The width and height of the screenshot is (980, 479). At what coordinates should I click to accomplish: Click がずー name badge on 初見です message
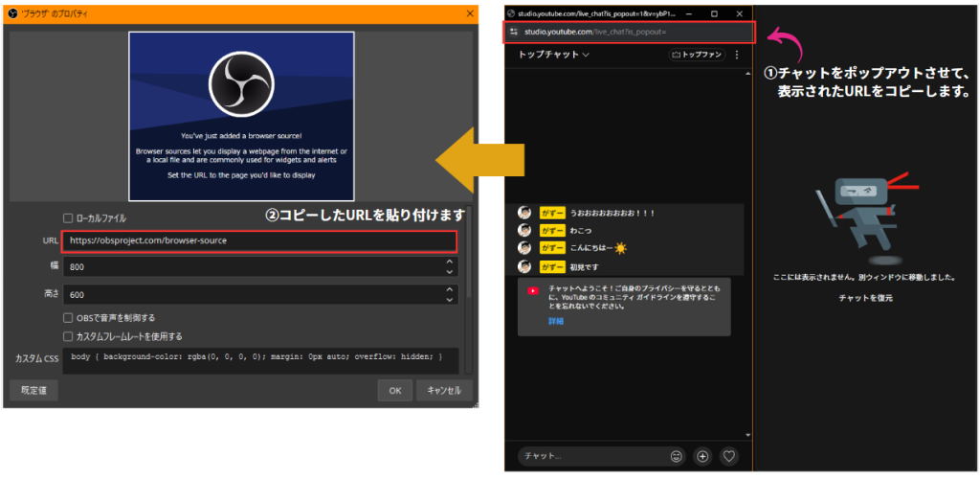pyautogui.click(x=552, y=267)
